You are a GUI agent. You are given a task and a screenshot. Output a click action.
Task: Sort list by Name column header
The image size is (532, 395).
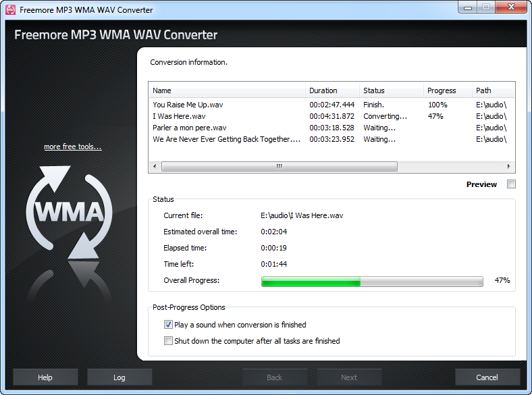pos(226,90)
